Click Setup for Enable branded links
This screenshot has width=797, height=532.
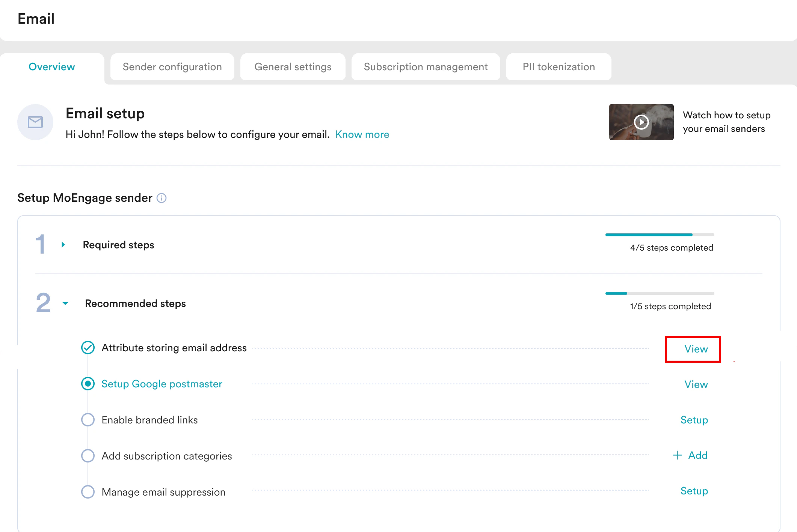(694, 420)
